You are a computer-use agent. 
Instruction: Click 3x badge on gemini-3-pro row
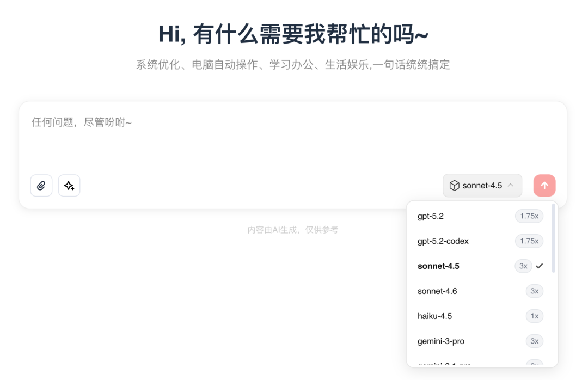point(535,341)
